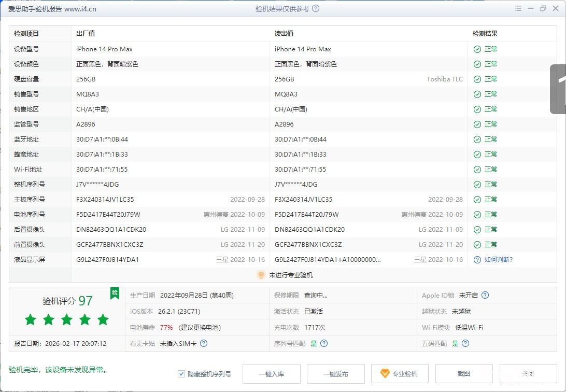The height and width of the screenshot is (392, 566).
Task: Click question icon beside Apple ID锁 status
Action: pos(485,295)
